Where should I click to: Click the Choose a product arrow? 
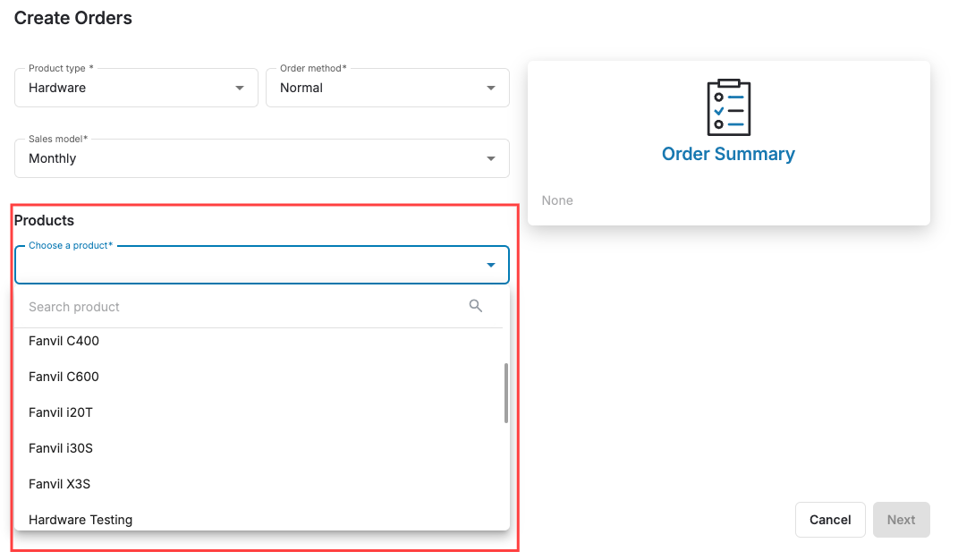click(490, 265)
